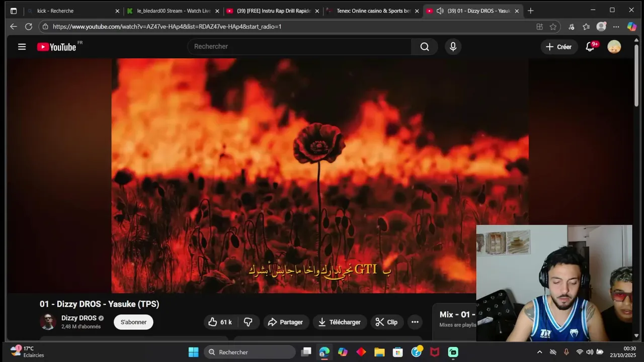This screenshot has width=644, height=362.
Task: Subscribe with the S'abonner button
Action: pyautogui.click(x=133, y=322)
